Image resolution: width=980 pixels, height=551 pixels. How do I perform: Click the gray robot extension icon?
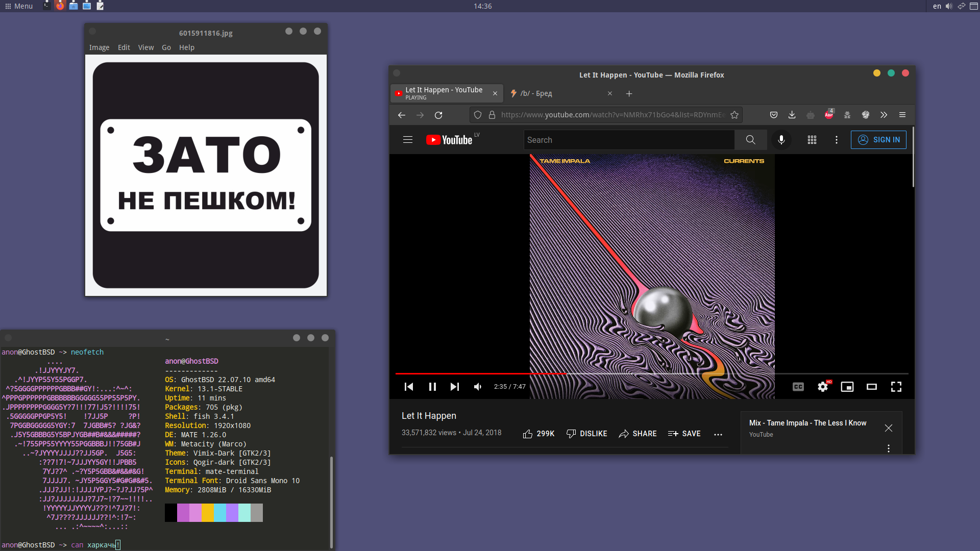click(x=811, y=115)
